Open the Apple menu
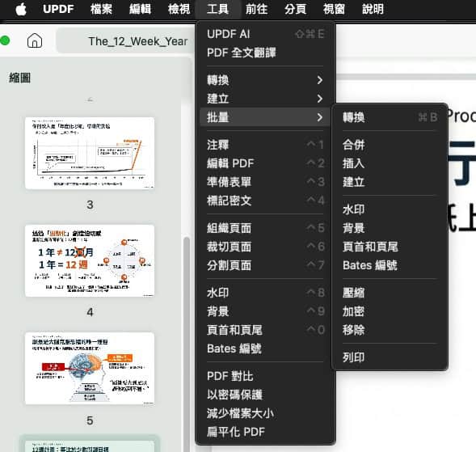 [x=21, y=9]
